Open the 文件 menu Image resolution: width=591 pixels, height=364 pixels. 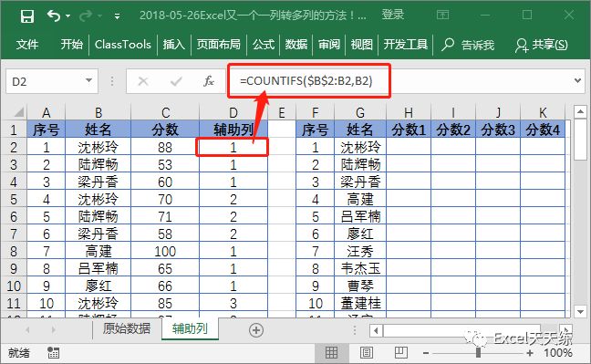[x=27, y=45]
